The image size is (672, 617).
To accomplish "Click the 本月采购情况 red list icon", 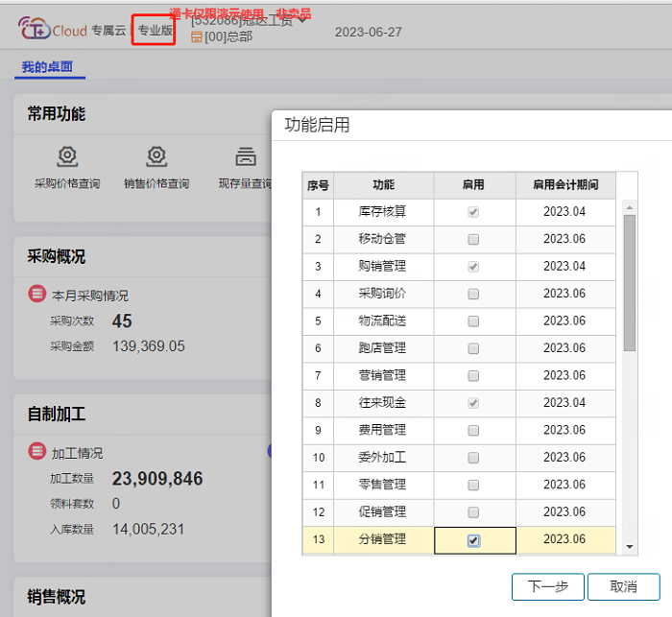I will point(37,294).
